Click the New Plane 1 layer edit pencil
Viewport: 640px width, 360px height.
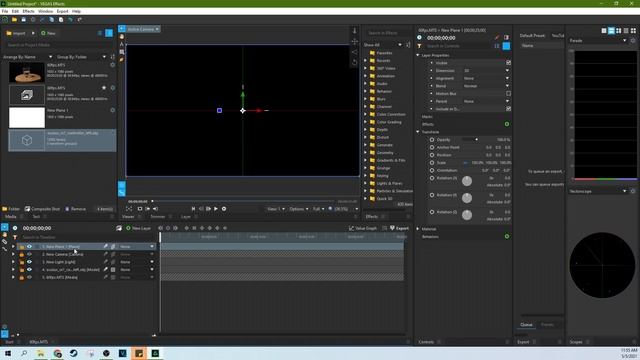(x=105, y=247)
